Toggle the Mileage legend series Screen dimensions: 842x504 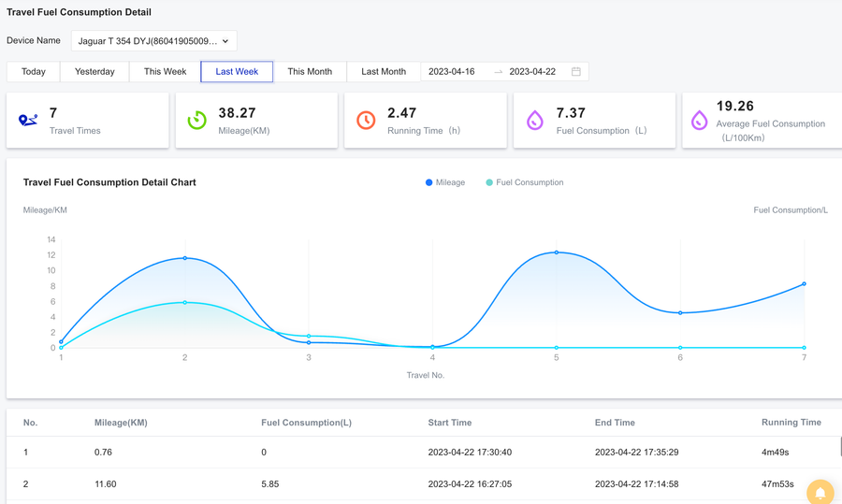point(445,182)
